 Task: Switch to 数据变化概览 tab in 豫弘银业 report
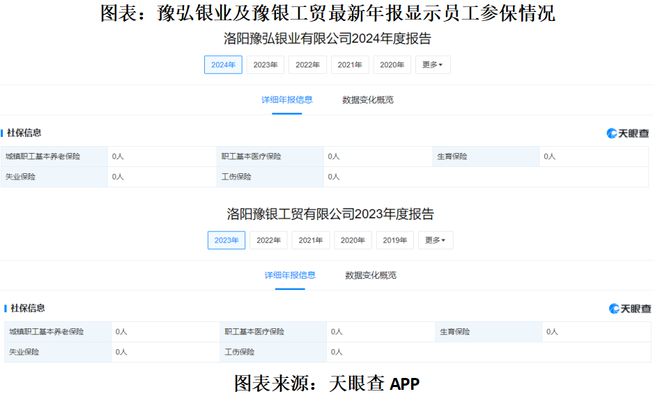368,100
